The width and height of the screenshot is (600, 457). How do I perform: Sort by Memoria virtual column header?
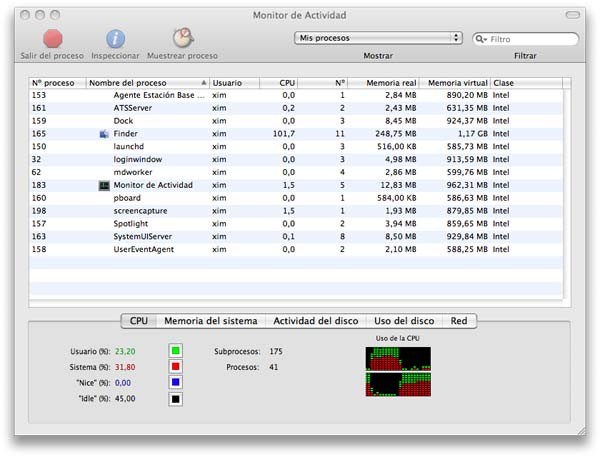455,83
